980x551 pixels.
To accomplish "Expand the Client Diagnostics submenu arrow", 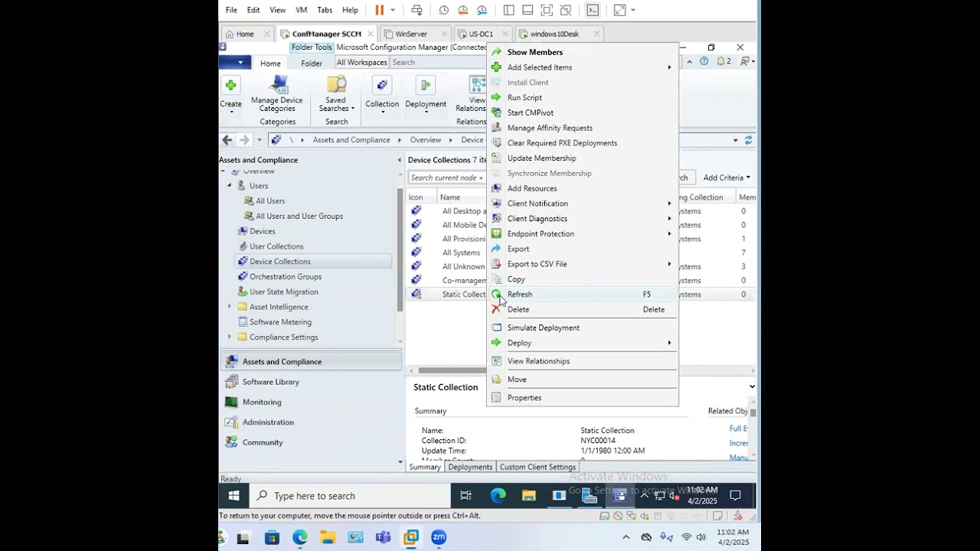I will (x=669, y=219).
